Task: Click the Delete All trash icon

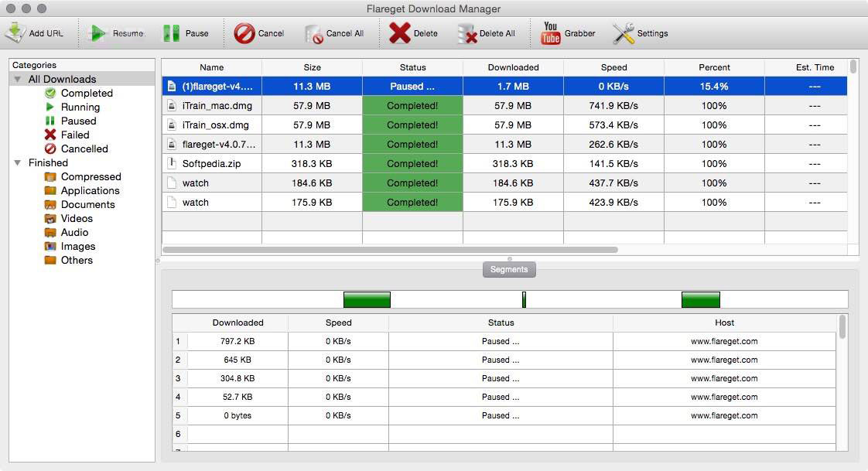Action: (467, 34)
